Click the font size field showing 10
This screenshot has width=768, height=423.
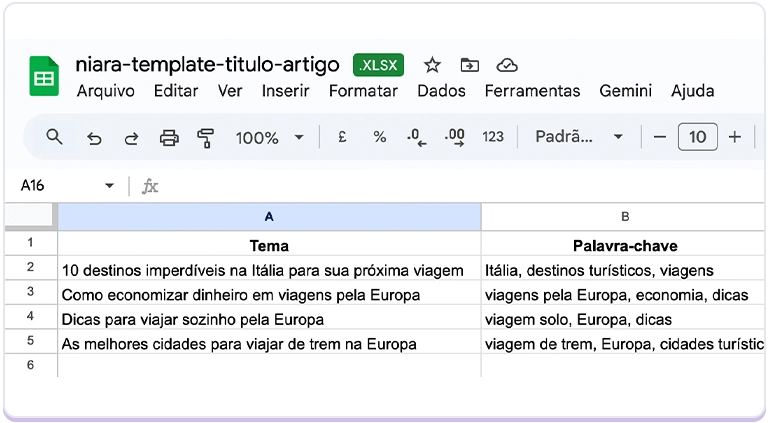click(x=697, y=137)
